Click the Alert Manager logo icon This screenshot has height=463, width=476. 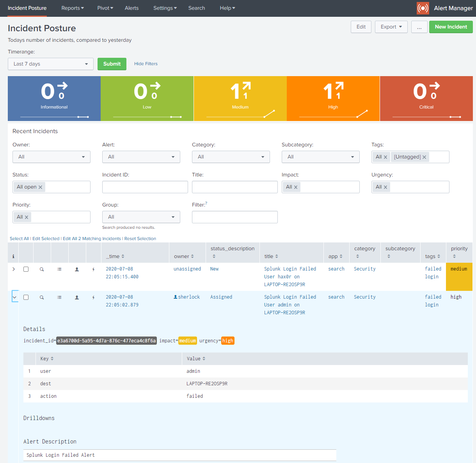point(423,8)
